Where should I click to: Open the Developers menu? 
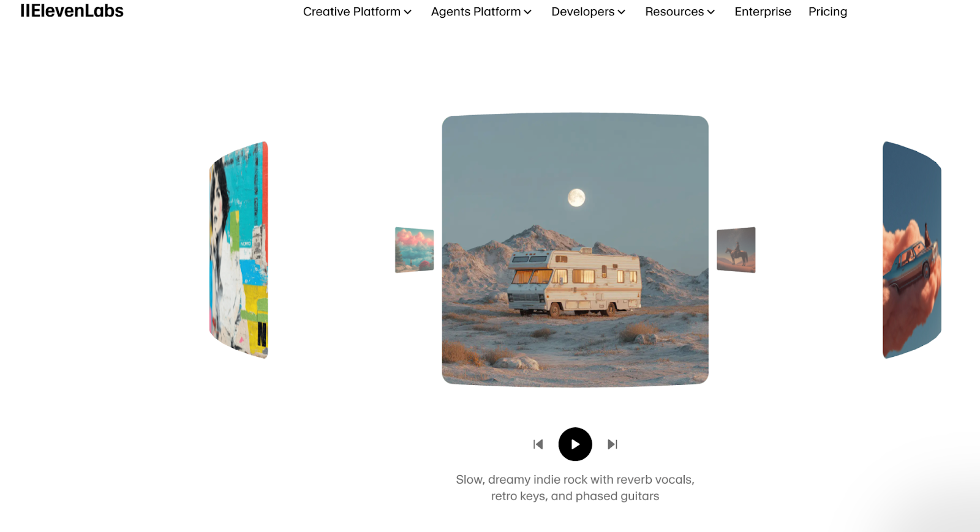click(x=582, y=12)
